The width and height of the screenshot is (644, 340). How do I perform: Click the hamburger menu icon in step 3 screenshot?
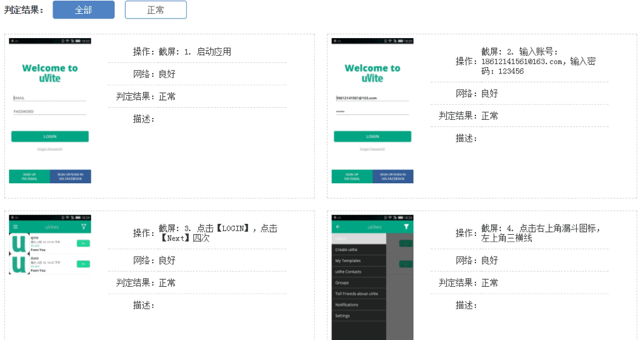[16, 227]
